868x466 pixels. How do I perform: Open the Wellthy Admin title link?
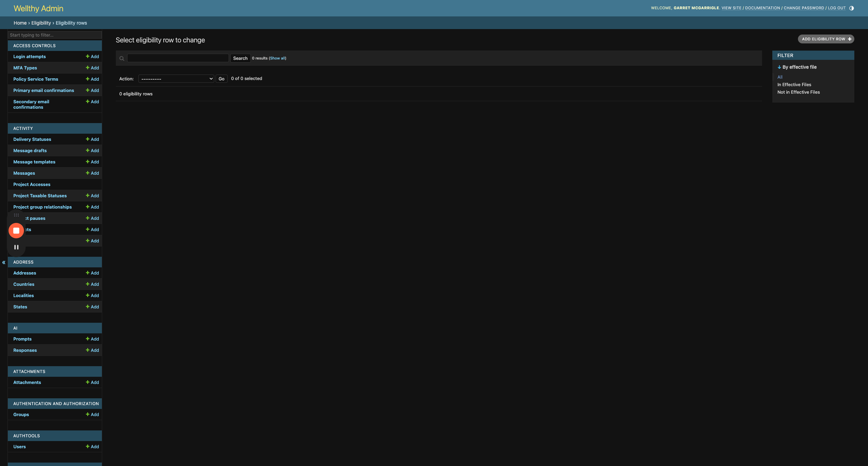[38, 8]
